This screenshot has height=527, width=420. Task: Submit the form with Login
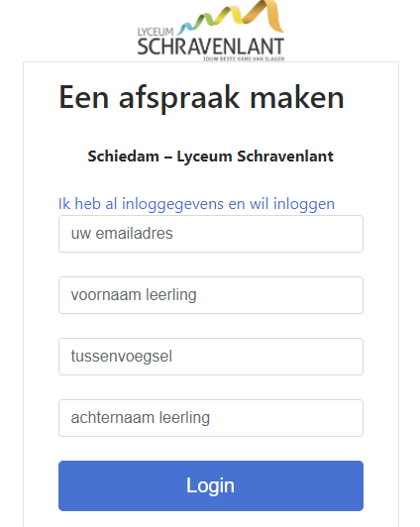[x=211, y=486]
